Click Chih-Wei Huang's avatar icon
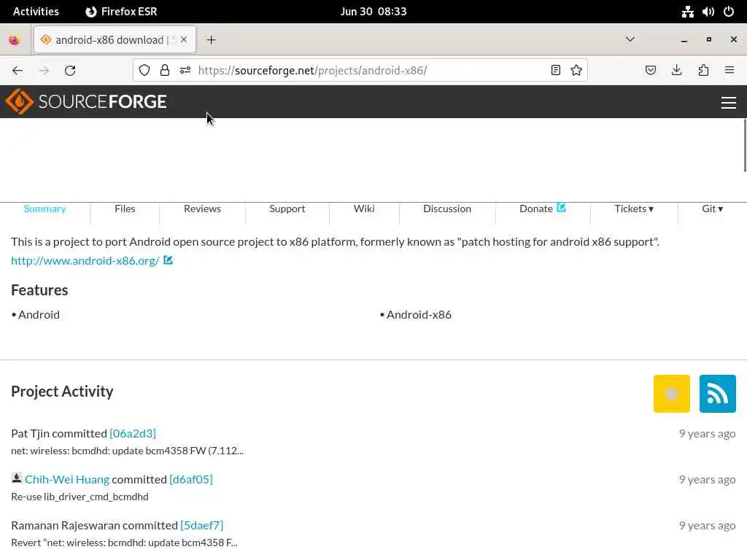 (x=17, y=478)
